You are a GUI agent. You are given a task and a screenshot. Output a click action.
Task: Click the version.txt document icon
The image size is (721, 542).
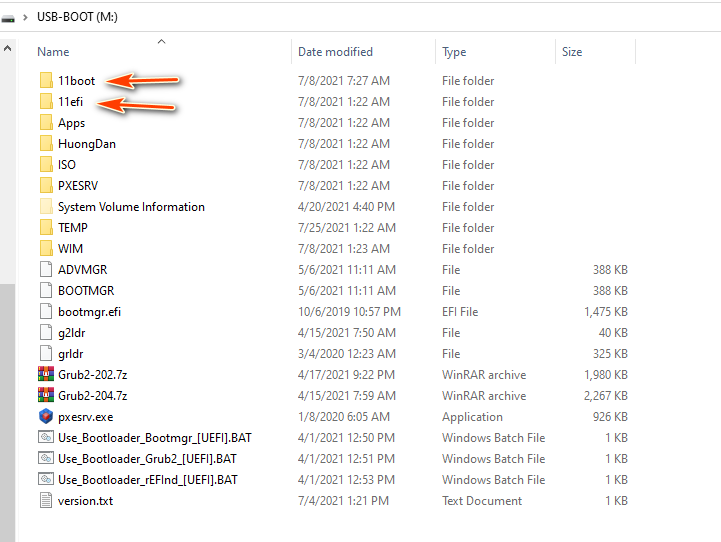(x=46, y=501)
